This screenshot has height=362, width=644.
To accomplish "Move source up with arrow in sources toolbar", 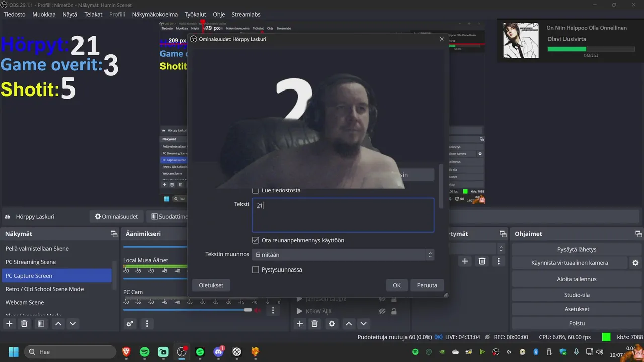I will tap(349, 324).
